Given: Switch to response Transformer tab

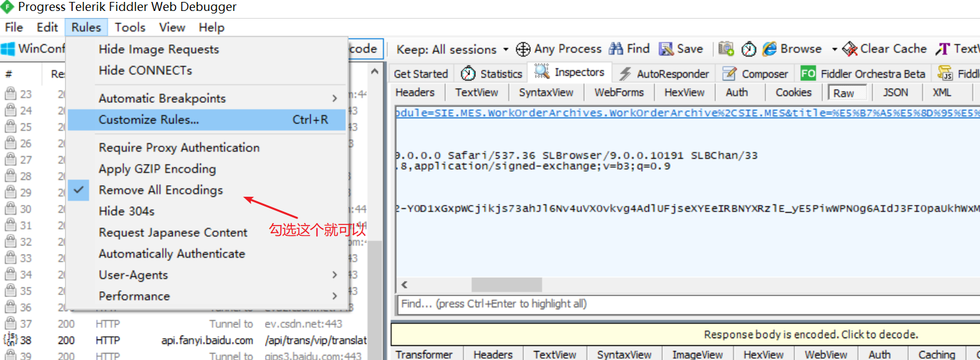Looking at the screenshot, I should tap(424, 354).
